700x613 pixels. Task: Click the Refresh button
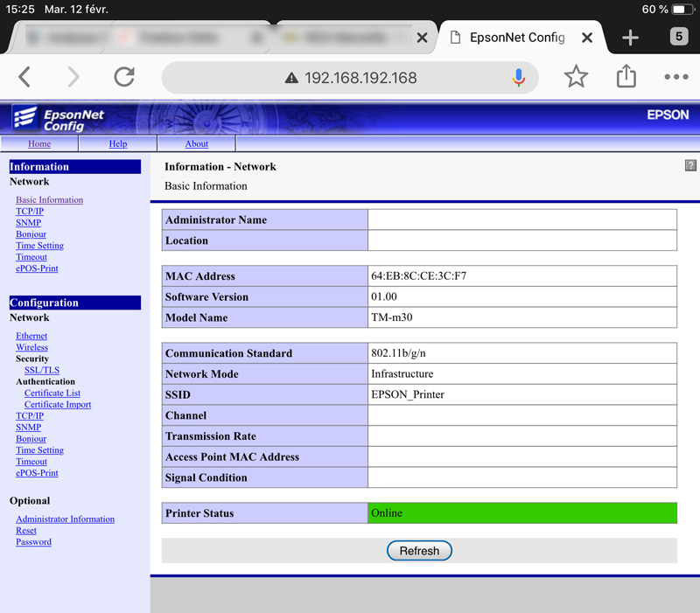tap(419, 551)
